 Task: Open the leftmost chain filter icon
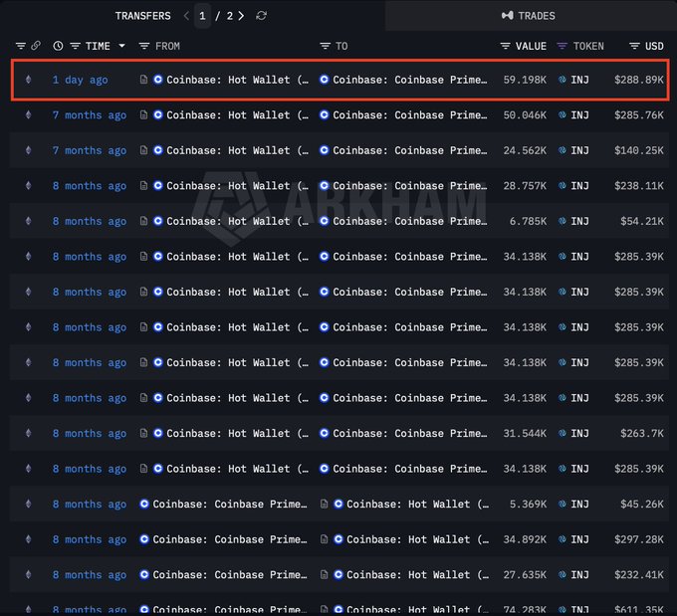(x=21, y=46)
